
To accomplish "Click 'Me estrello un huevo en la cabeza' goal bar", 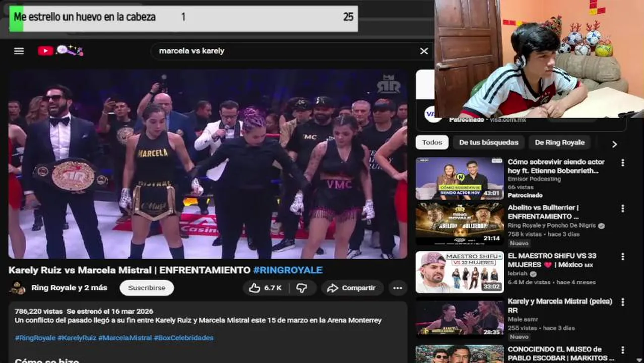I will [183, 18].
